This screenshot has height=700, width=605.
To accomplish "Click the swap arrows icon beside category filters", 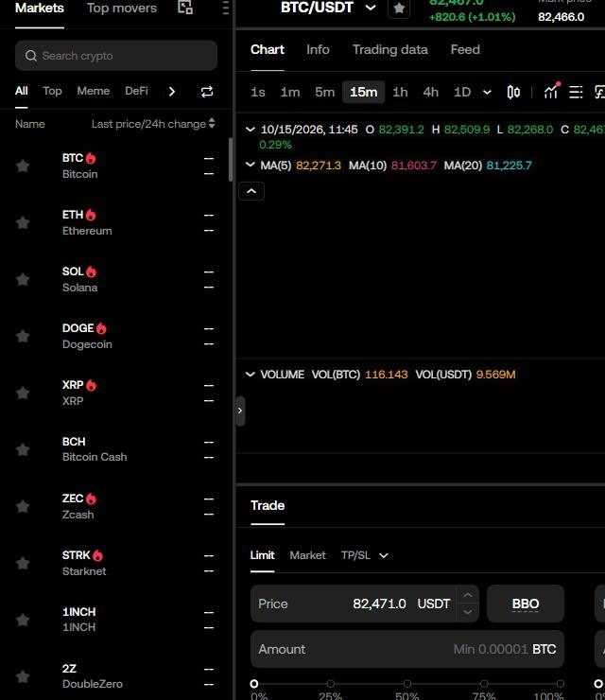I will (x=207, y=92).
